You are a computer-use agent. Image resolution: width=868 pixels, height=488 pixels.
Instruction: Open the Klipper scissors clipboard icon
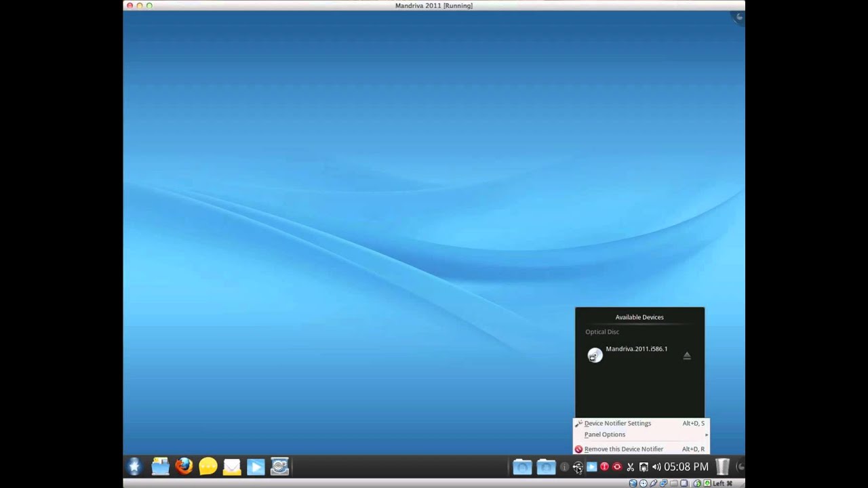pos(630,467)
